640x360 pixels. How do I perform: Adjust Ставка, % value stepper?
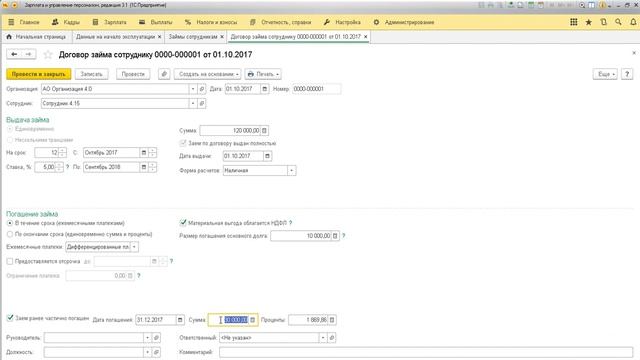(x=60, y=167)
